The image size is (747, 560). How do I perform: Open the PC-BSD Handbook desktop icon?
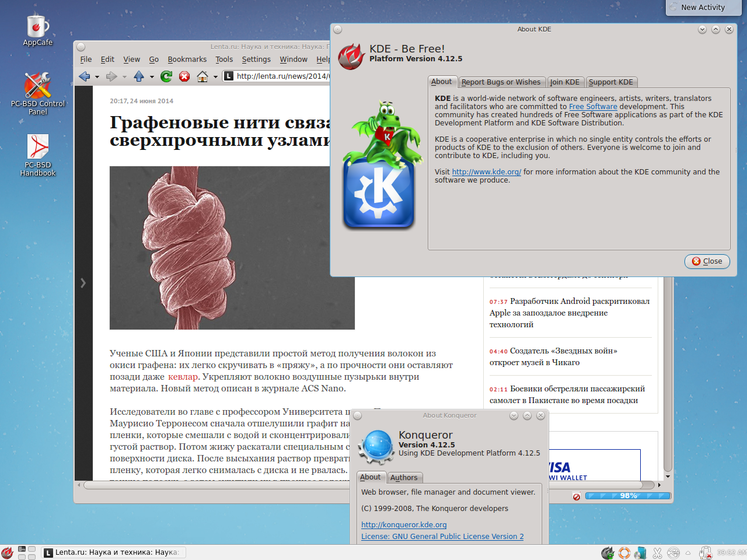click(38, 155)
